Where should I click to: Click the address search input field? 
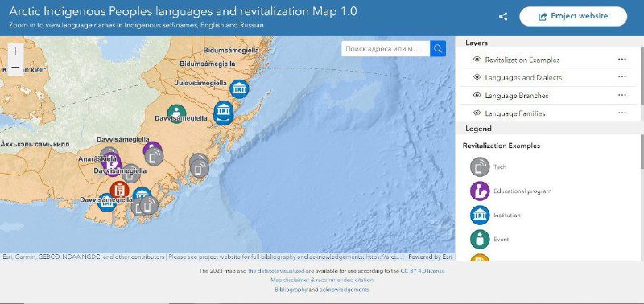pos(386,49)
